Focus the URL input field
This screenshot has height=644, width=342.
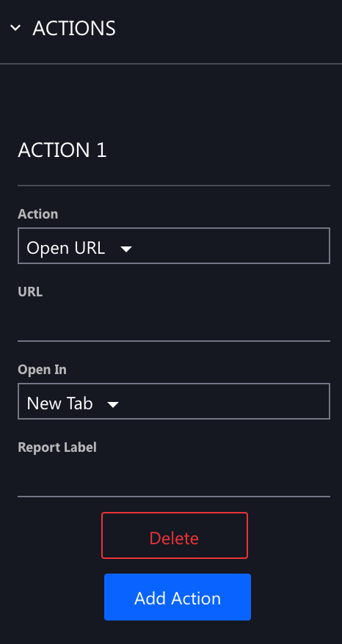173,321
